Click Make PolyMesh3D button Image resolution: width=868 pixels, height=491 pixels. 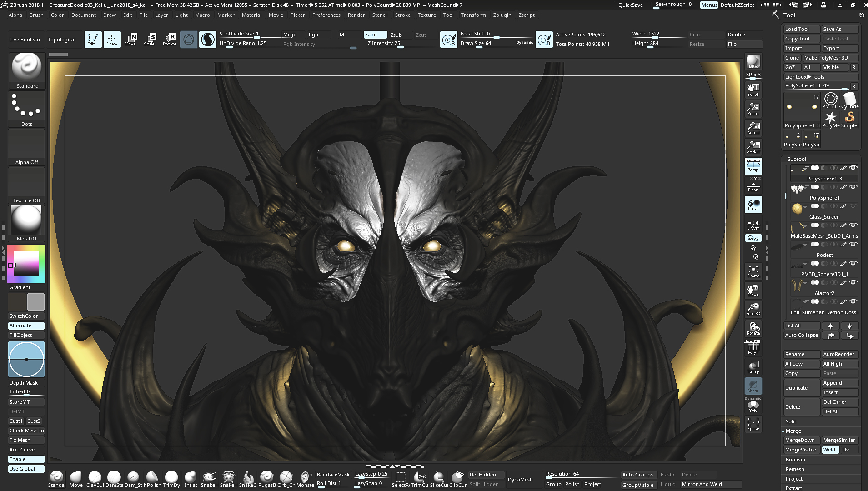830,58
